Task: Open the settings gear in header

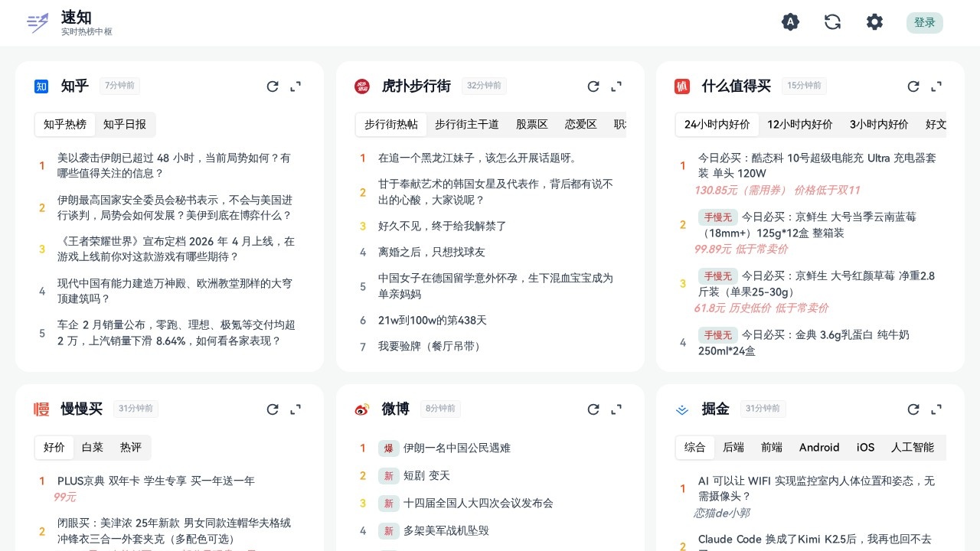Action: coord(874,22)
